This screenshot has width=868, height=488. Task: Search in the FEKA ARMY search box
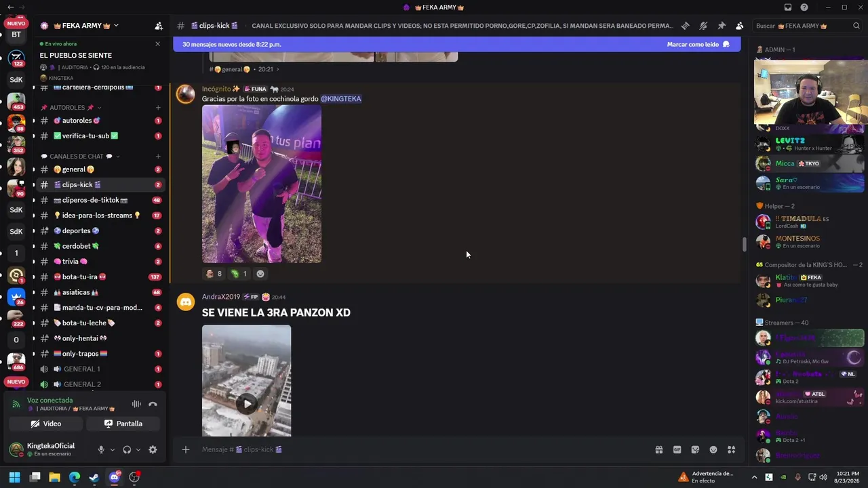pos(807,26)
